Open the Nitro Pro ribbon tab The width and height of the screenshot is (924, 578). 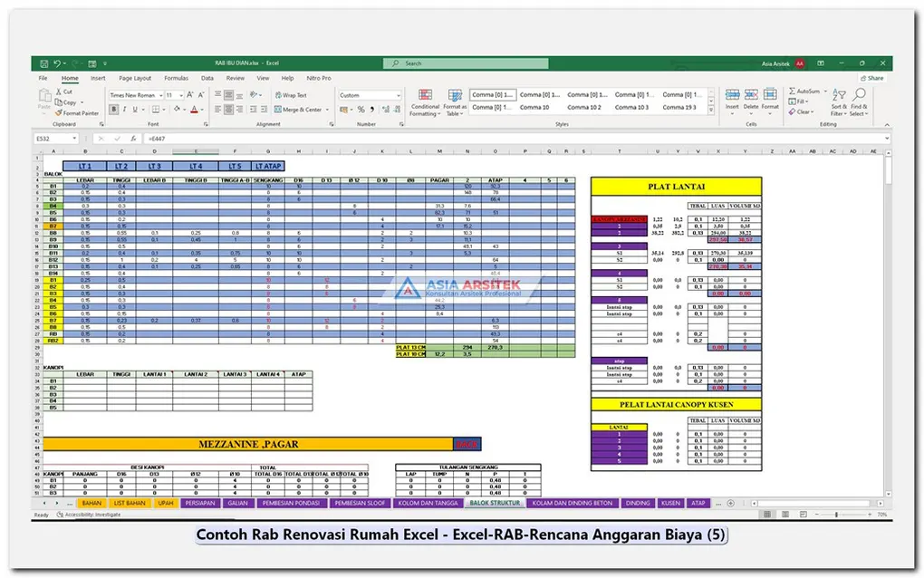coord(319,78)
